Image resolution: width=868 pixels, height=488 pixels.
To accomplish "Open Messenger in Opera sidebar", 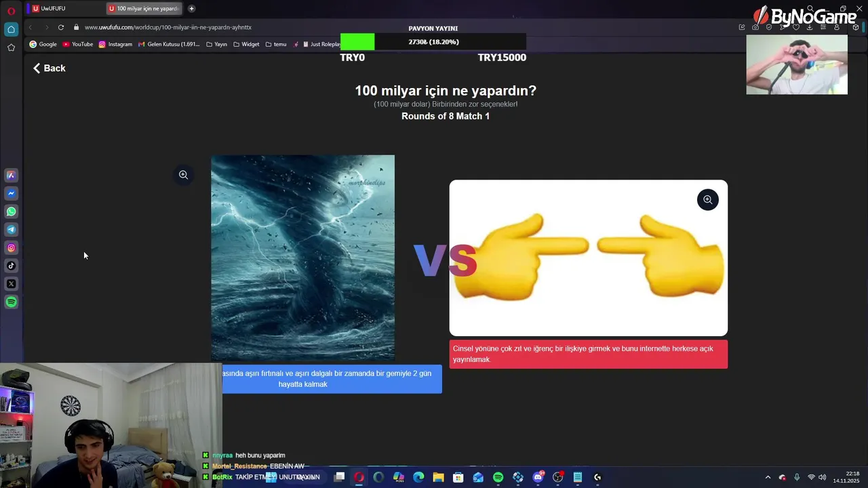I will [11, 194].
